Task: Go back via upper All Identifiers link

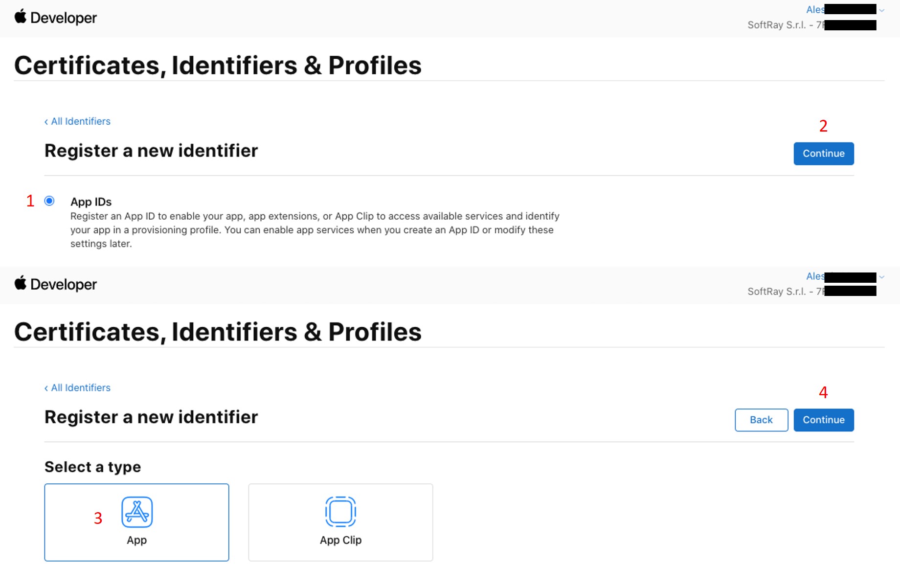Action: tap(78, 121)
